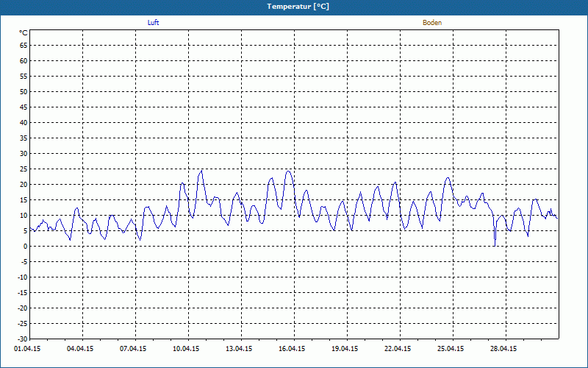
Task: Click the 50 y-axis value
Action: tap(24, 91)
